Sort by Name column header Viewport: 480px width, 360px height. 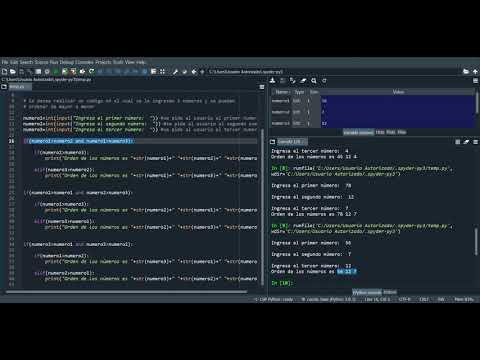point(282,92)
